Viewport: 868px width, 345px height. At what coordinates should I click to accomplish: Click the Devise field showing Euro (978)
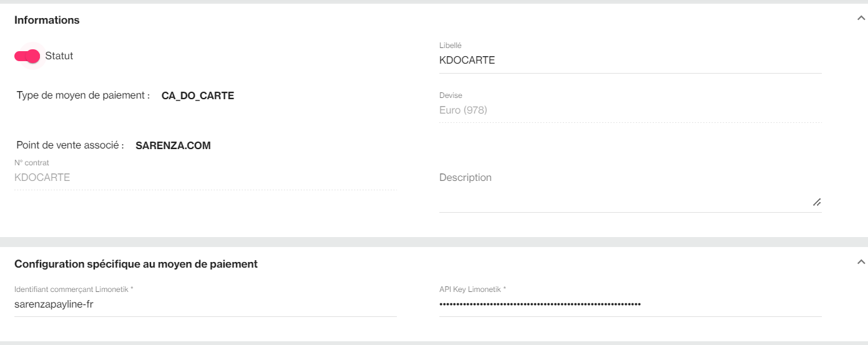[630, 110]
